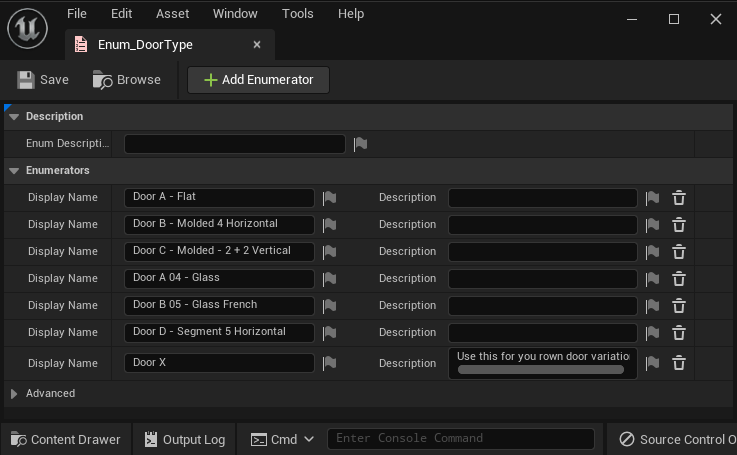
Task: Open display name flag for Door B - Molded 4 Horizontal
Action: pyautogui.click(x=329, y=225)
